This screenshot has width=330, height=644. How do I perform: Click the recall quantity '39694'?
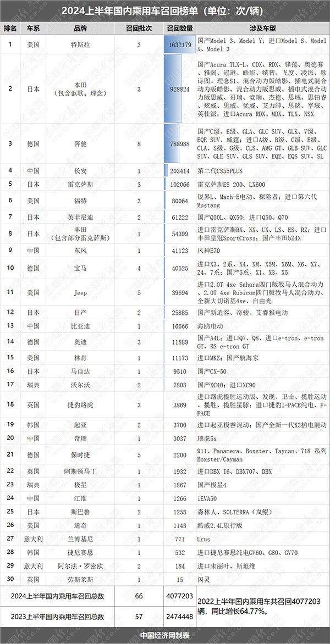tap(180, 292)
